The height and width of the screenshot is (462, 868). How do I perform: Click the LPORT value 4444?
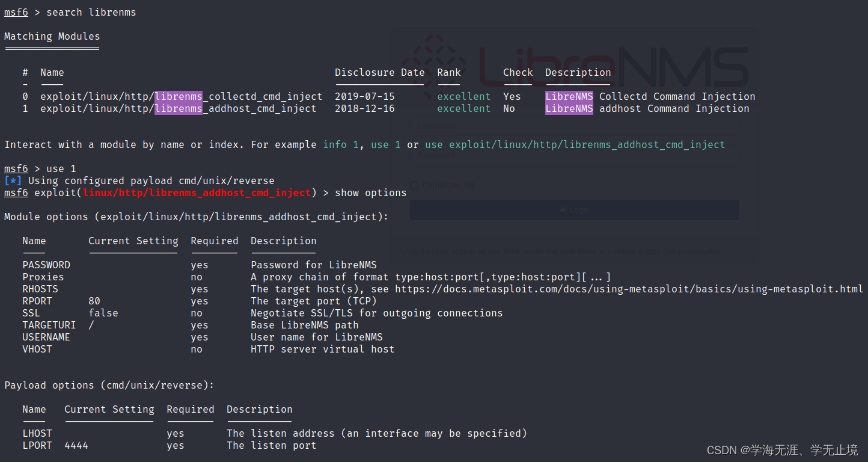(76, 446)
